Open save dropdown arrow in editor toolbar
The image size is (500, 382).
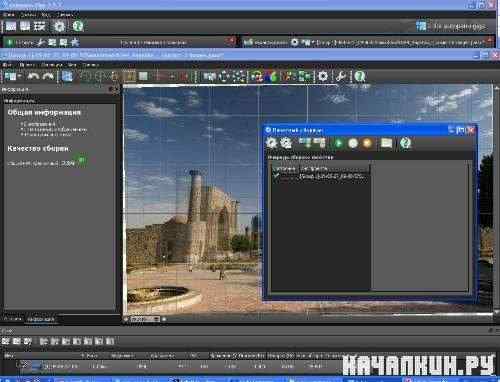[20, 77]
